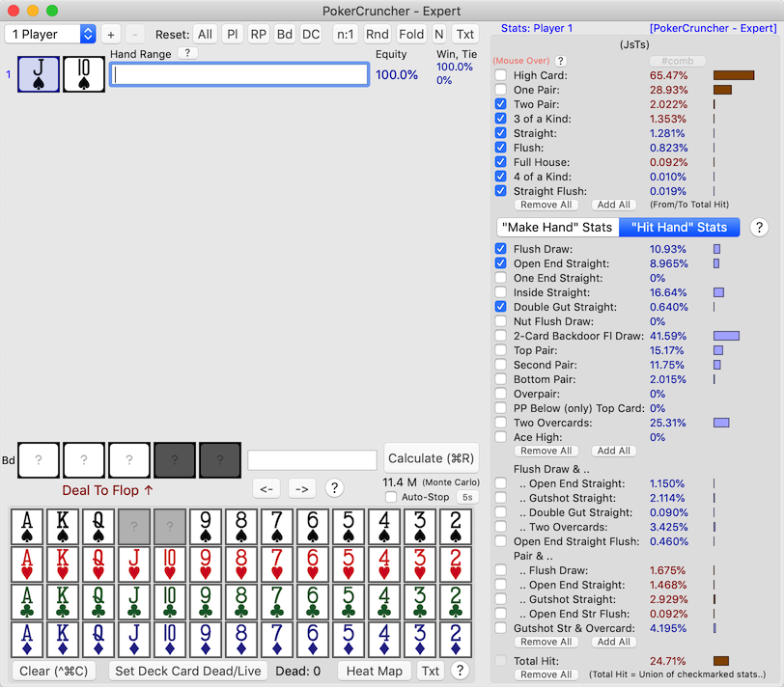Click the RP reset button

pos(259,34)
